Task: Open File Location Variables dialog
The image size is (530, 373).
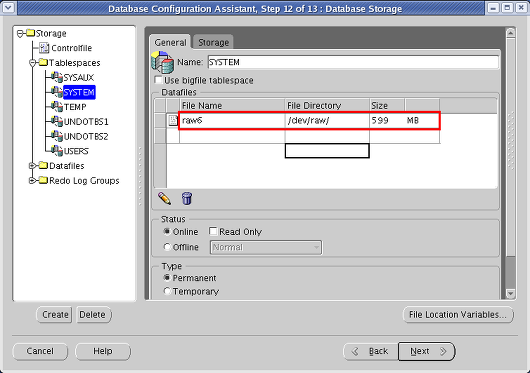Action: (x=458, y=315)
